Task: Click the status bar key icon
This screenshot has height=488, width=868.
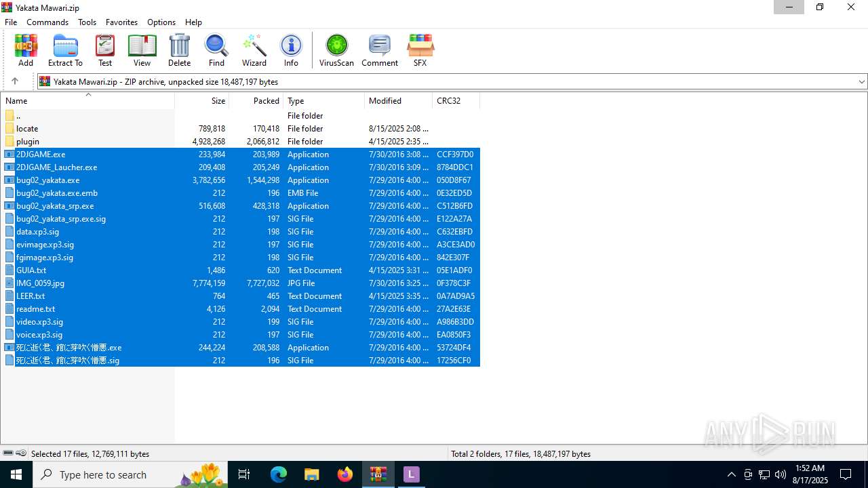Action: pyautogui.click(x=21, y=453)
